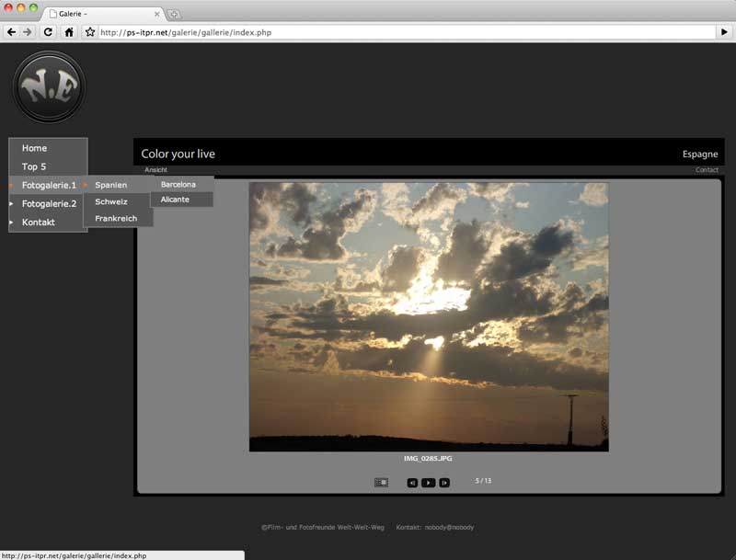The width and height of the screenshot is (736, 560).
Task: Expand Fotogalerie.1 menu item
Action: click(x=49, y=185)
